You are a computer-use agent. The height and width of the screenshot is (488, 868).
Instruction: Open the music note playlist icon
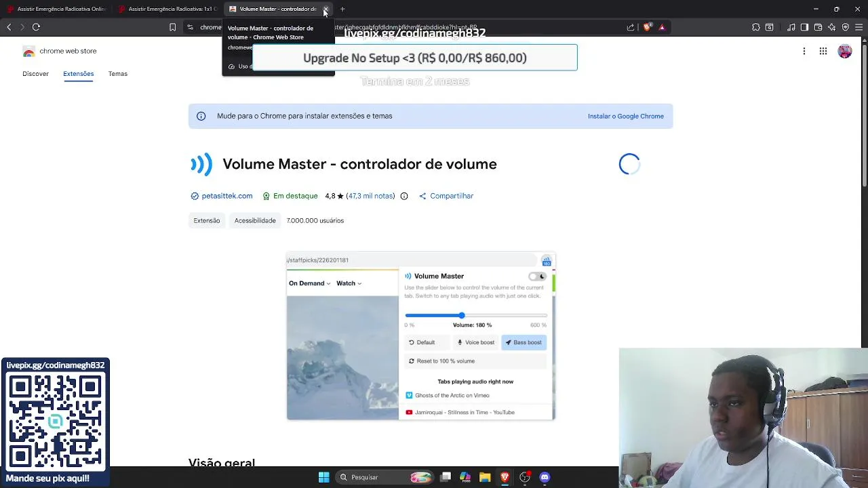point(791,27)
